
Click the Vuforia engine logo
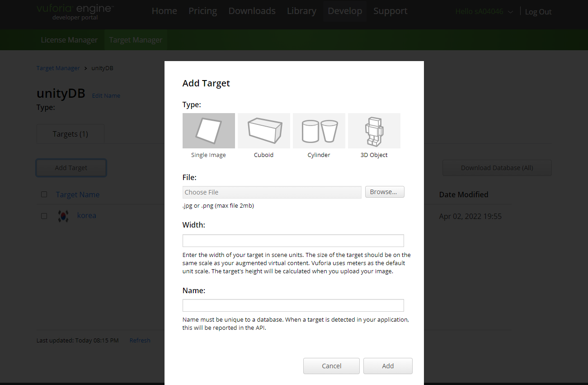coord(75,12)
